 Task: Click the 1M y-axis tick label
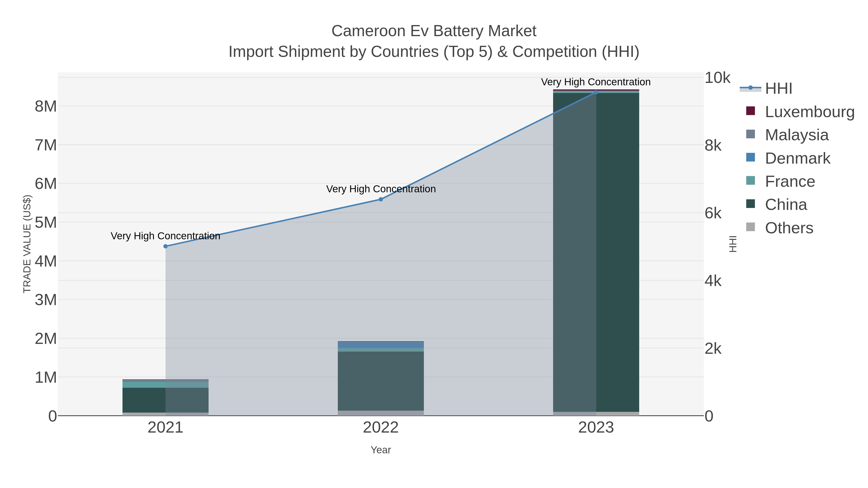point(46,378)
